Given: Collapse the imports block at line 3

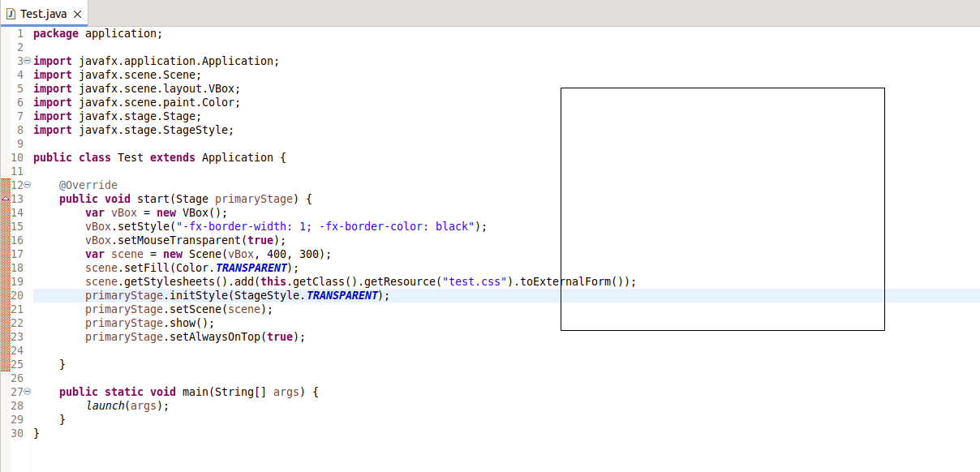Looking at the screenshot, I should click(x=28, y=61).
